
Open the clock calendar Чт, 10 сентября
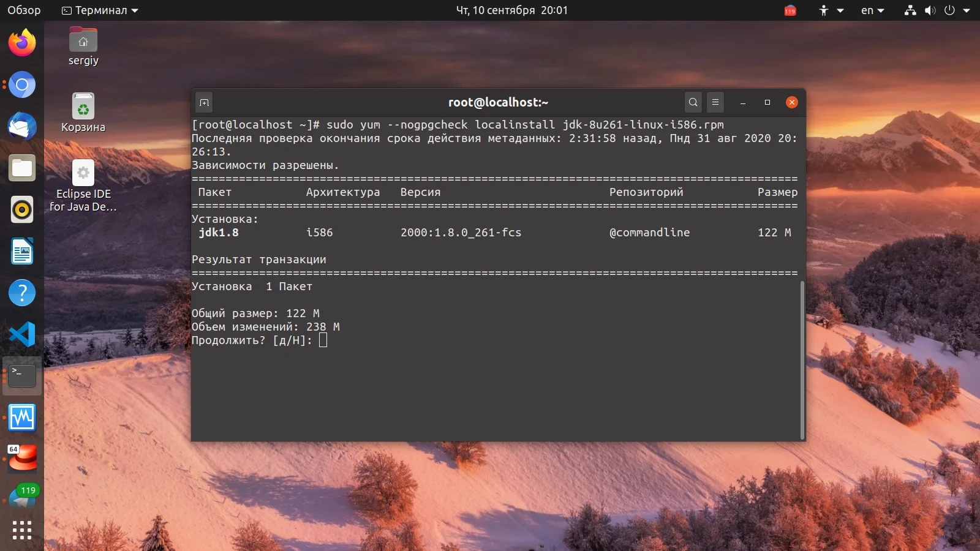pyautogui.click(x=511, y=10)
